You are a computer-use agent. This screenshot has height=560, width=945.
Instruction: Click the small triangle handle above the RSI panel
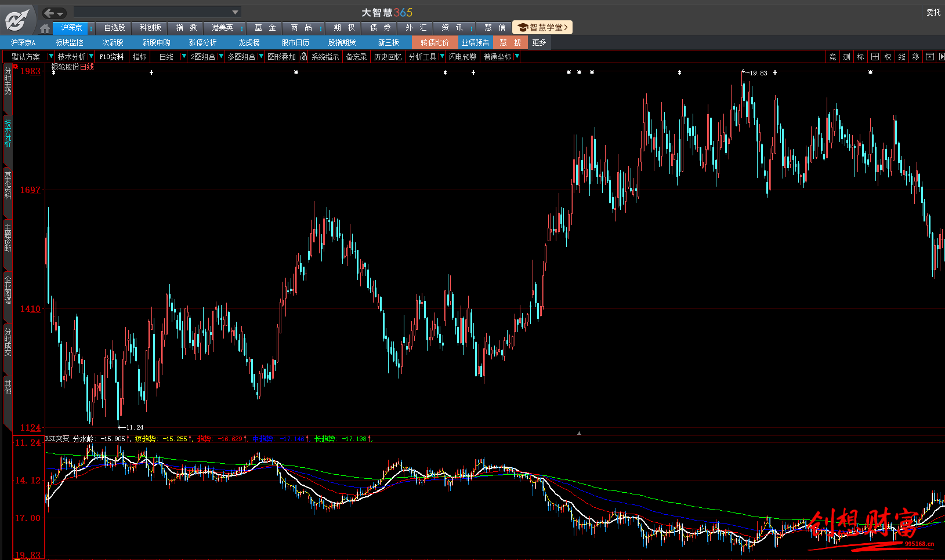pos(579,432)
